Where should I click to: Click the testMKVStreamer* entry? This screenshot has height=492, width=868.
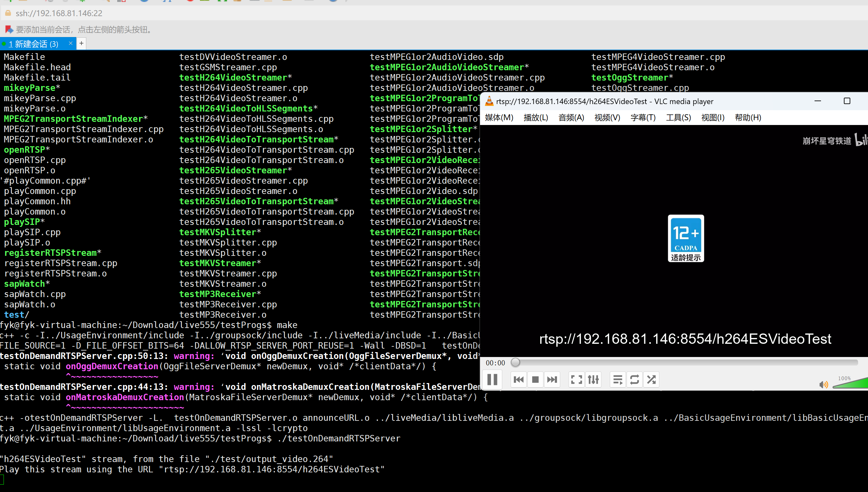pyautogui.click(x=220, y=263)
